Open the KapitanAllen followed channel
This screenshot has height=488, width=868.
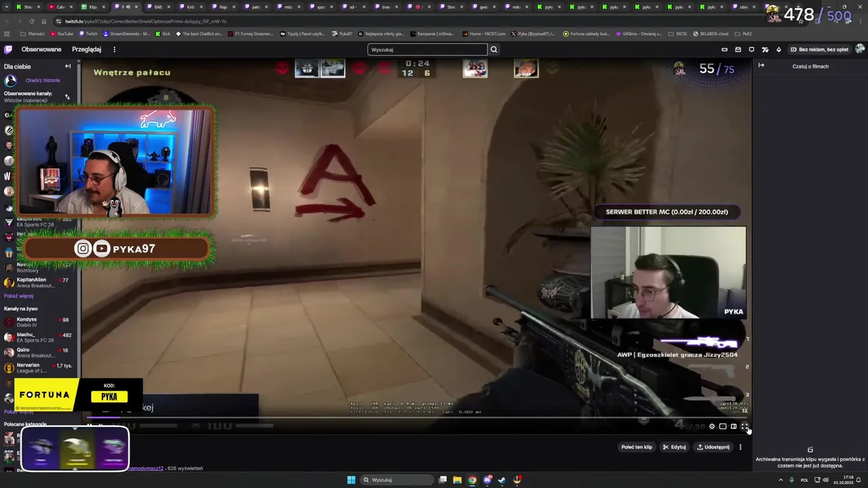(39, 282)
